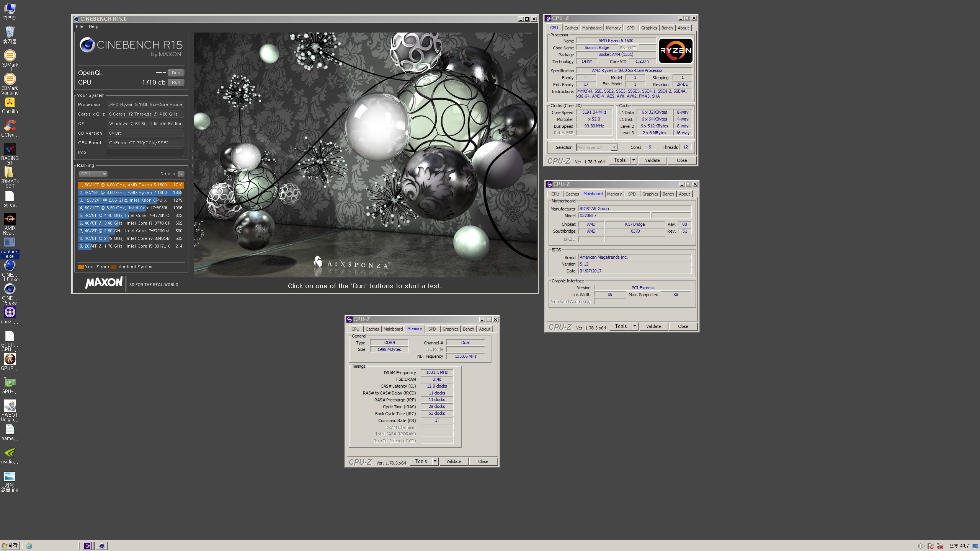This screenshot has width=980, height=551.
Task: Switch to Graphics tab in Mainboard CPU-Z window
Action: click(650, 194)
